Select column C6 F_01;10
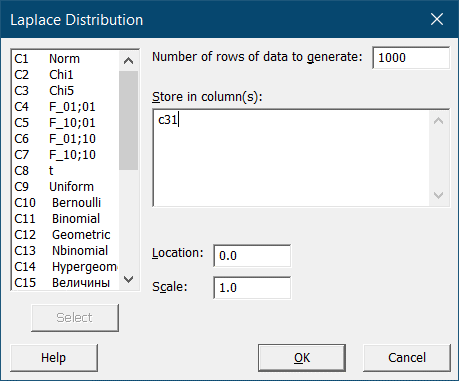The width and height of the screenshot is (459, 381). click(66, 139)
